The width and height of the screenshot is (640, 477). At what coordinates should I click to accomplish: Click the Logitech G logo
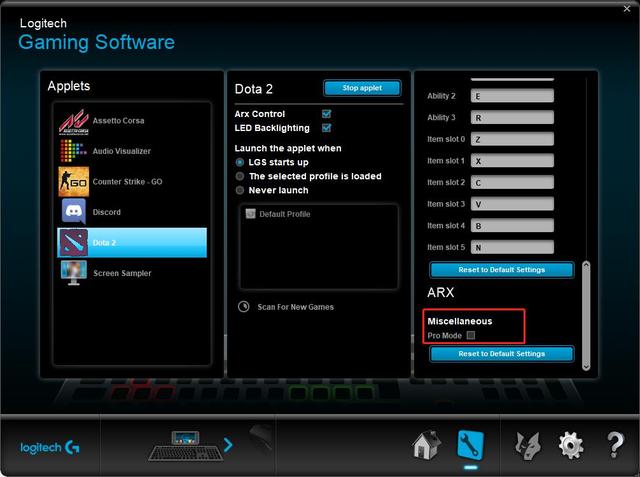pos(50,447)
